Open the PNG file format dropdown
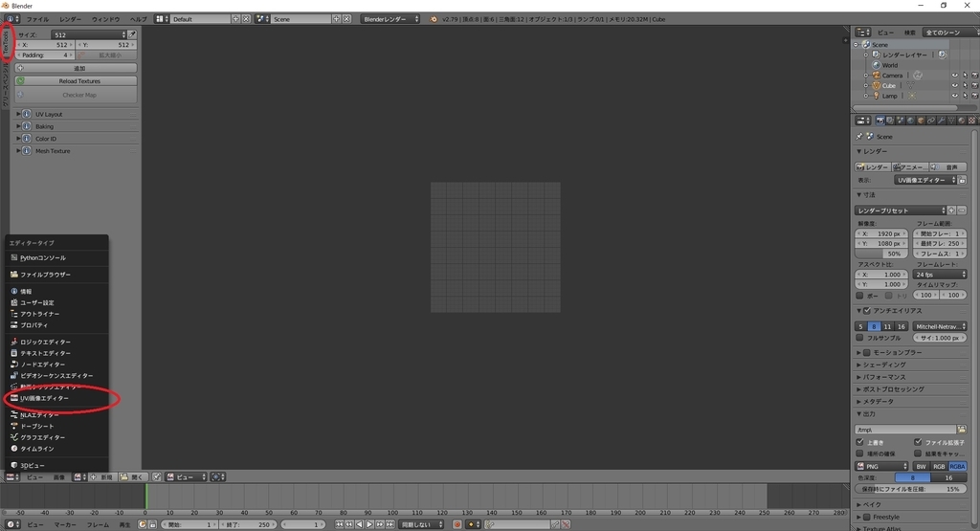The image size is (980, 531). point(881,467)
